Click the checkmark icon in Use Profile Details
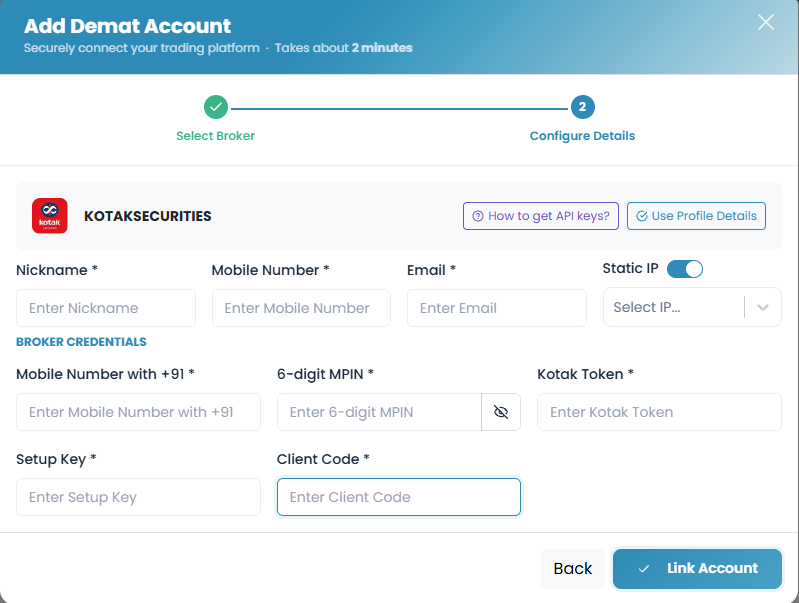799x603 pixels. click(642, 216)
